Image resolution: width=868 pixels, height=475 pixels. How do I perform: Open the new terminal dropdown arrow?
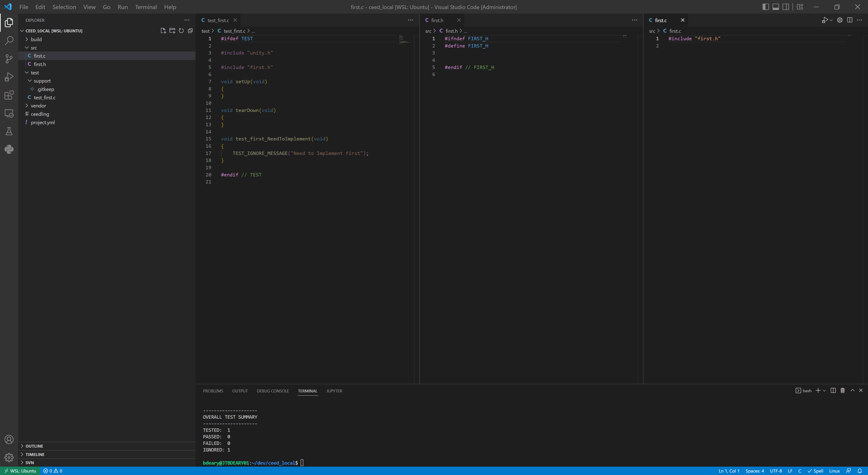tap(824, 391)
